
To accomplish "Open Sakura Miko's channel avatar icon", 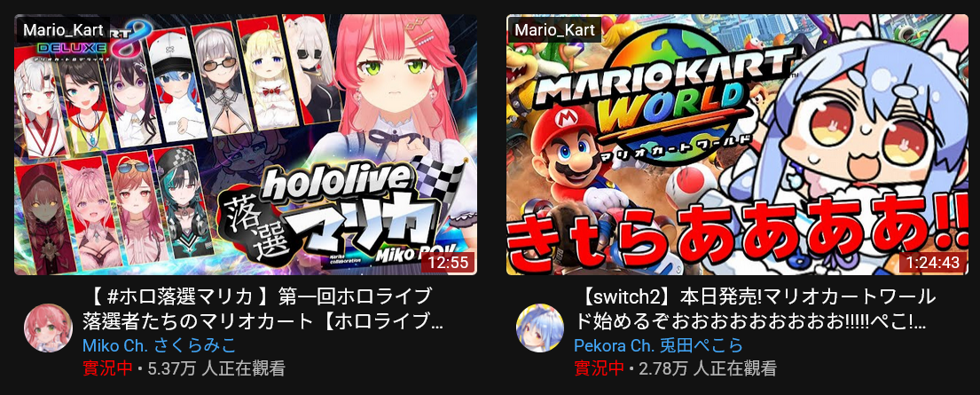I will click(x=48, y=328).
